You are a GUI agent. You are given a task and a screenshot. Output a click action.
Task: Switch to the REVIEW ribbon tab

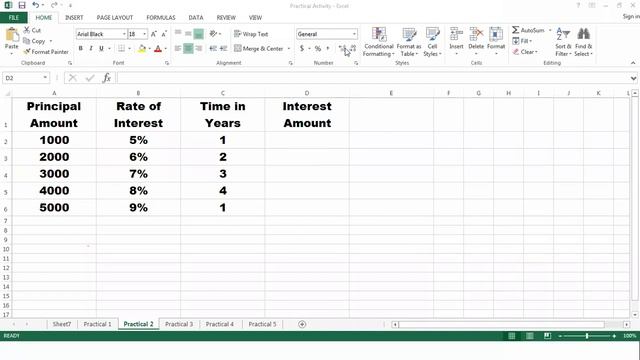226,18
